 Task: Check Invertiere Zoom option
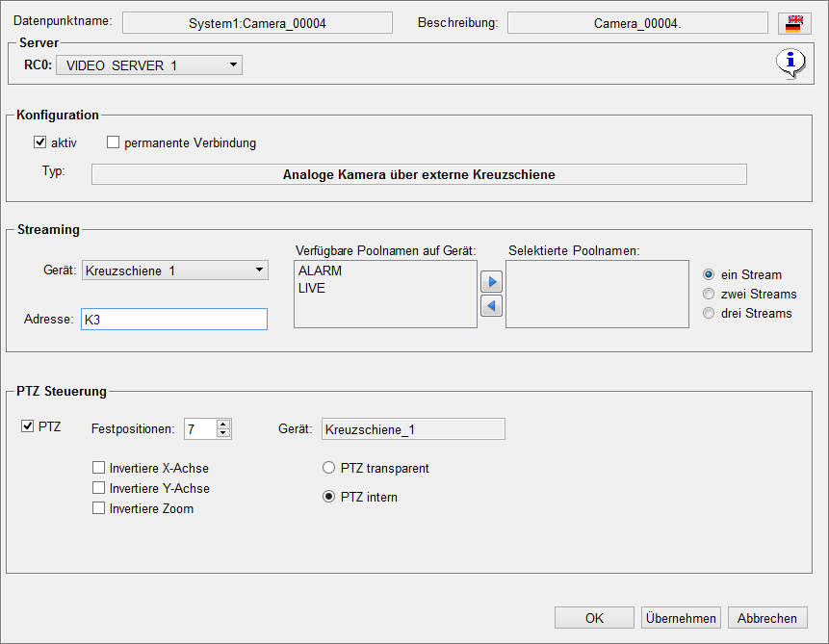[98, 508]
